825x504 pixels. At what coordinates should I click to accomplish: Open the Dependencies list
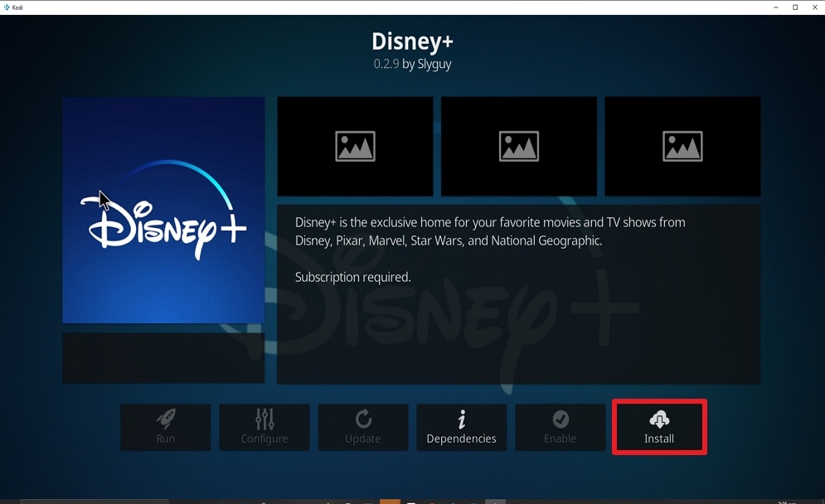(x=462, y=427)
